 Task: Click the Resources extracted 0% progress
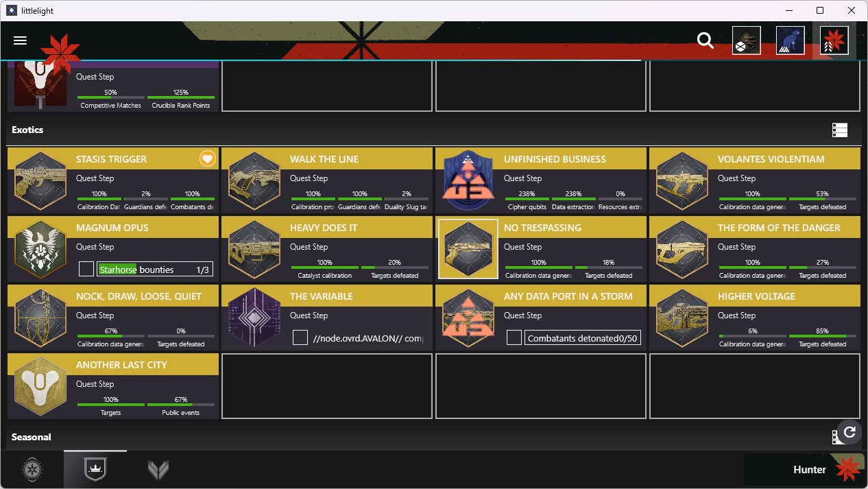point(620,198)
